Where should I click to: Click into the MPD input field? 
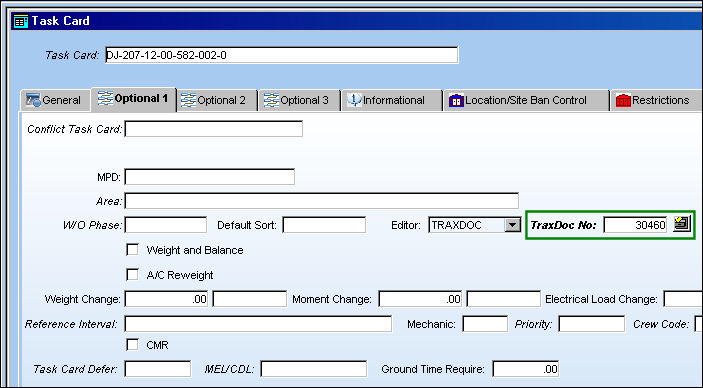pos(210,177)
